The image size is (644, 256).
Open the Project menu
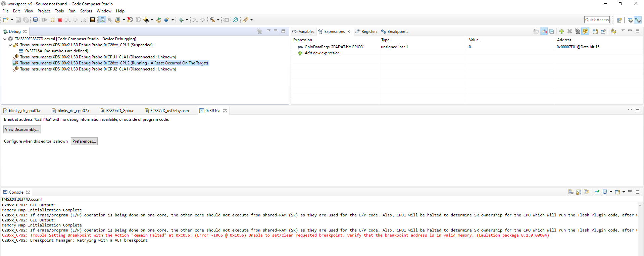(44, 11)
